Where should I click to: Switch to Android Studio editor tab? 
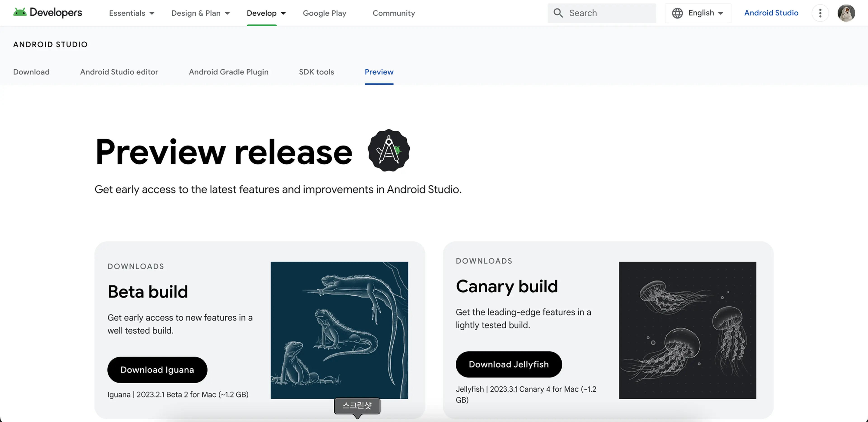[x=119, y=72]
